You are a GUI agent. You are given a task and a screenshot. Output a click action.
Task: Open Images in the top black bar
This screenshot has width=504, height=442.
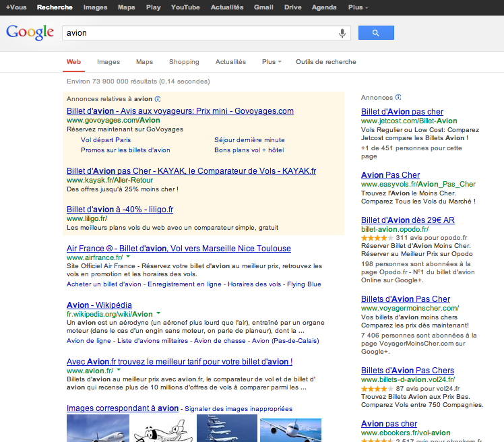95,7
